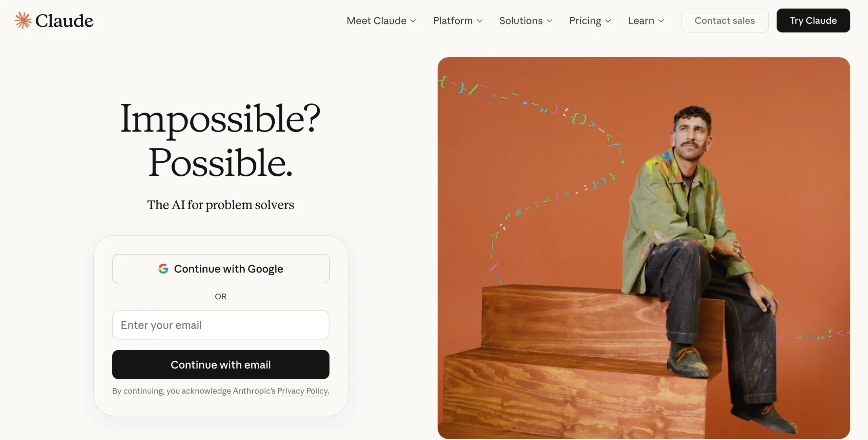This screenshot has height=440, width=868.
Task: Click the Claude starburst logo icon
Action: click(x=22, y=20)
